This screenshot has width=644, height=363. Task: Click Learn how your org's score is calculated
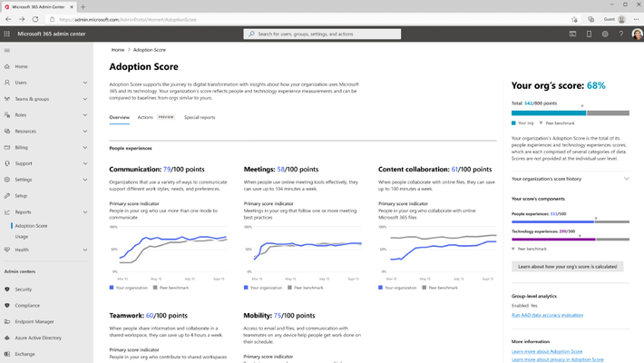point(567,267)
